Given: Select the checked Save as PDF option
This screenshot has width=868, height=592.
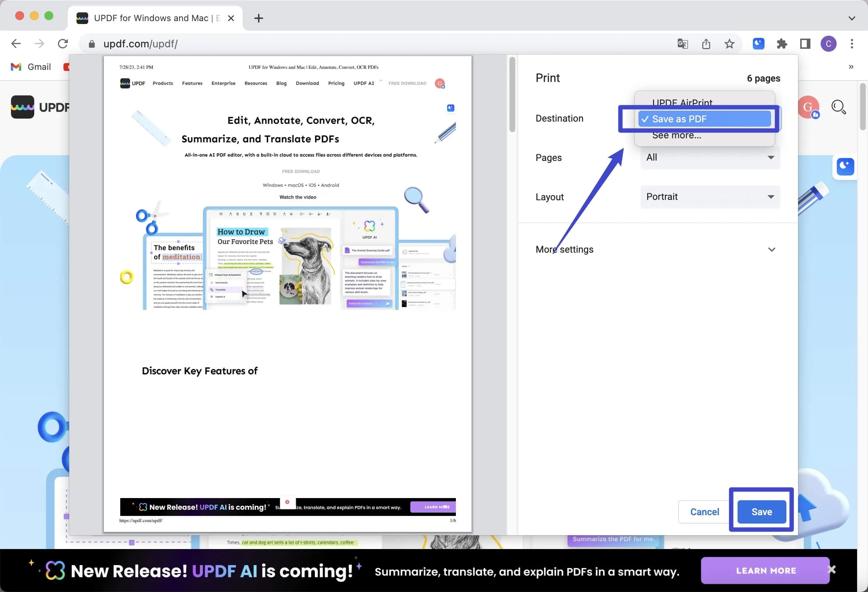Looking at the screenshot, I should click(x=704, y=119).
